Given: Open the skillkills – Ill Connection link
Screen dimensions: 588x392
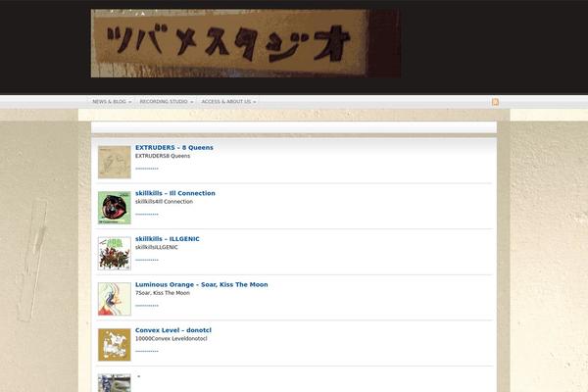Looking at the screenshot, I should 175,193.
